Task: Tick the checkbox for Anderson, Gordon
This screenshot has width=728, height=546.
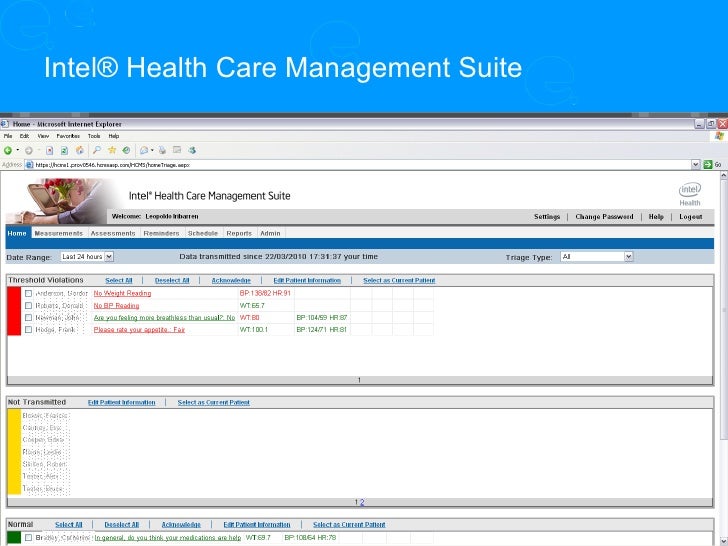Action: point(28,293)
